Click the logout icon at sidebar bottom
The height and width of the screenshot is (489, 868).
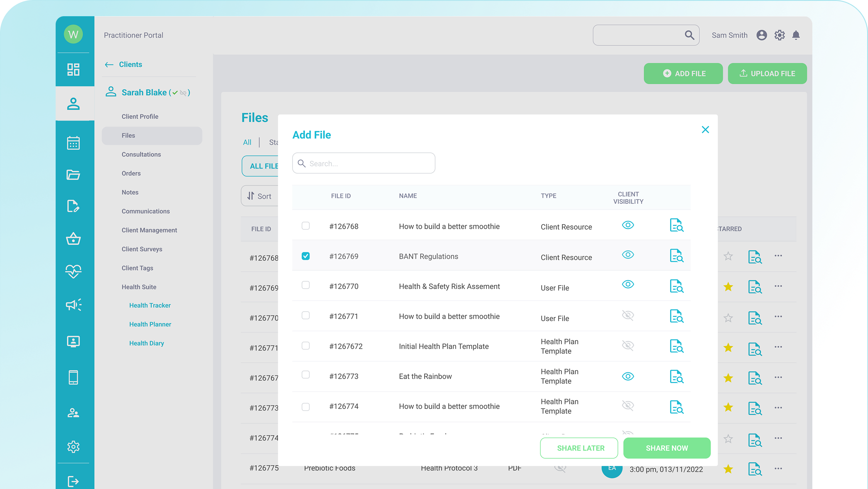click(x=74, y=481)
